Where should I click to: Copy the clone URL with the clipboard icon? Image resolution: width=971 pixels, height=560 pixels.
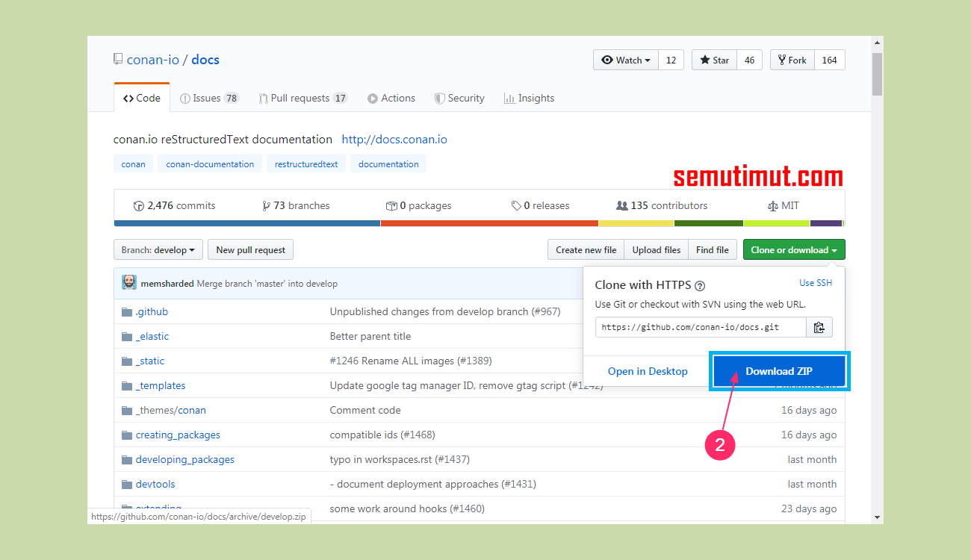pos(819,327)
